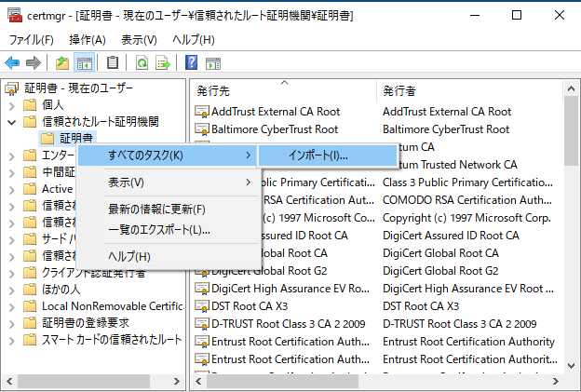This screenshot has width=581, height=392.
Task: Click the certificate icon beside DigiCert High Assurance EV
Action: pyautogui.click(x=202, y=289)
